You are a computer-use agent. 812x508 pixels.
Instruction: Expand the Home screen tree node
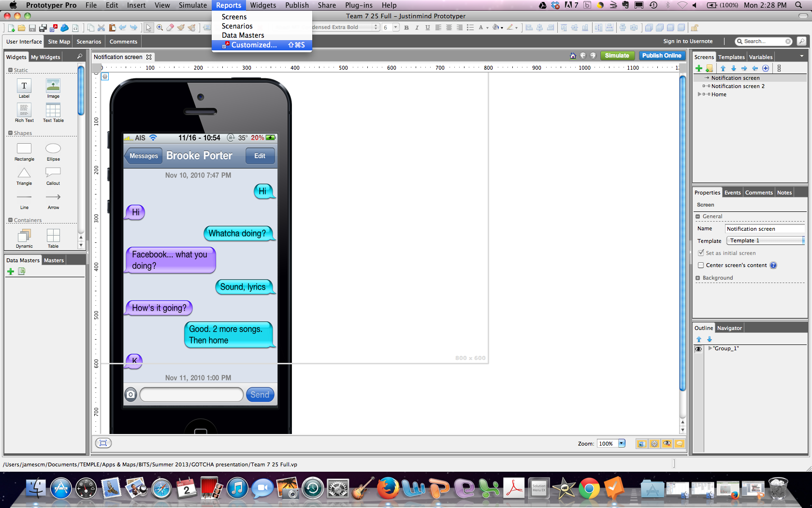click(699, 94)
